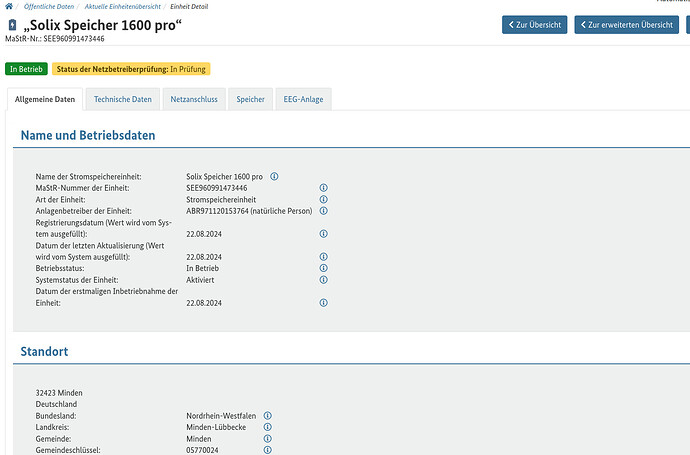Viewport: 690px width, 455px height.
Task: Click Zur erweiterten Übersicht button
Action: point(627,25)
